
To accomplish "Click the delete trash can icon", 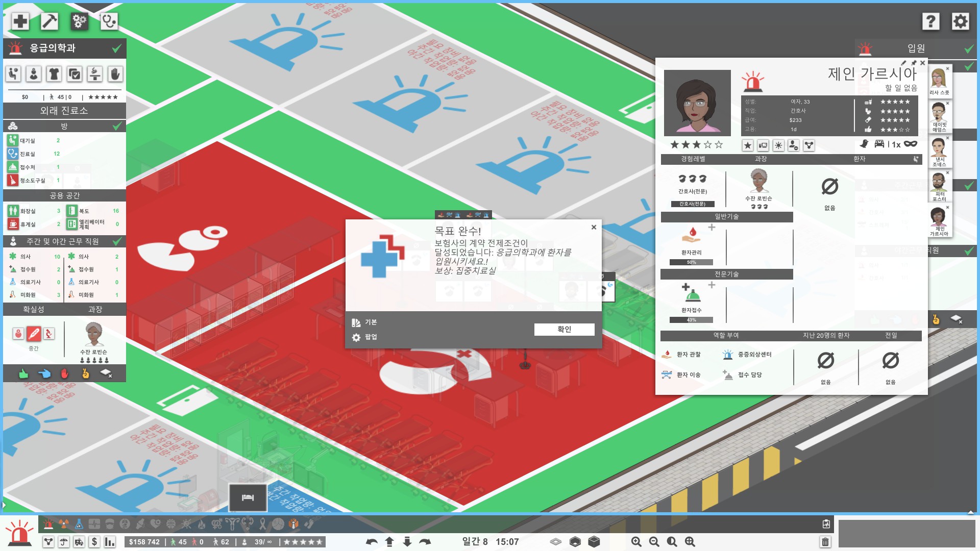I will [825, 542].
